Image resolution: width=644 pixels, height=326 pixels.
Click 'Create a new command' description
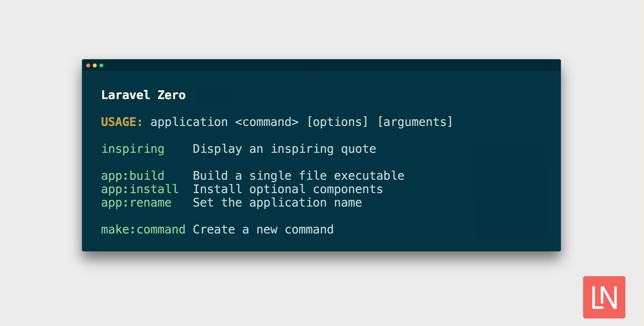click(x=263, y=230)
